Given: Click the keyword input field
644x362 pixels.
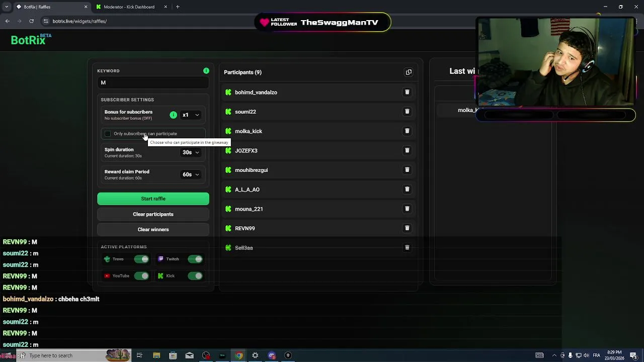Looking at the screenshot, I should click(x=153, y=83).
